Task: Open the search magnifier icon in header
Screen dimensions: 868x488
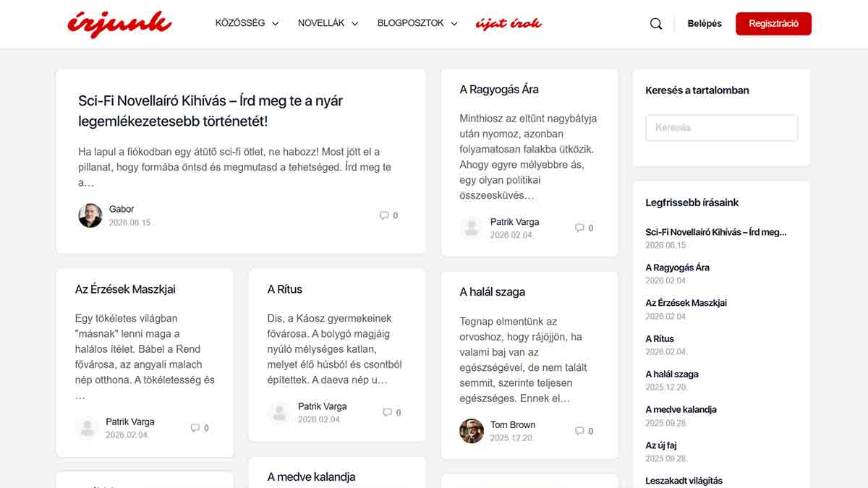Action: click(656, 24)
